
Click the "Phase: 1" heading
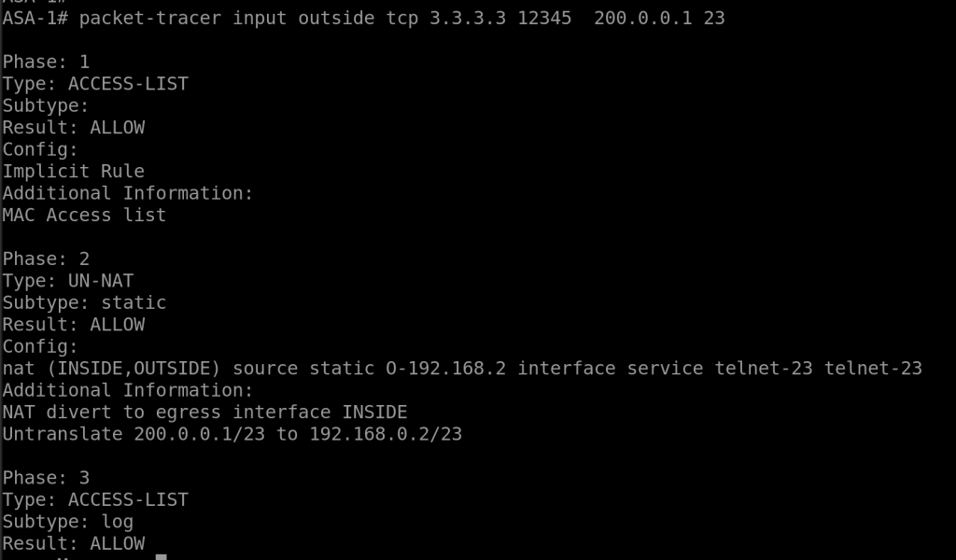pyautogui.click(x=47, y=62)
